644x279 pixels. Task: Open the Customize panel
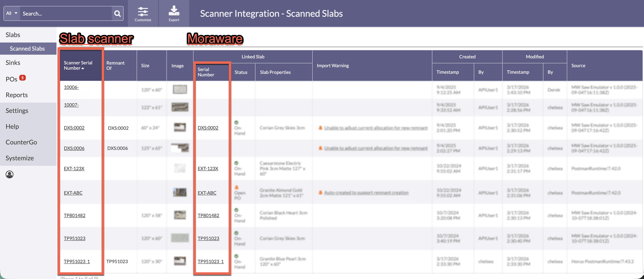tap(143, 13)
